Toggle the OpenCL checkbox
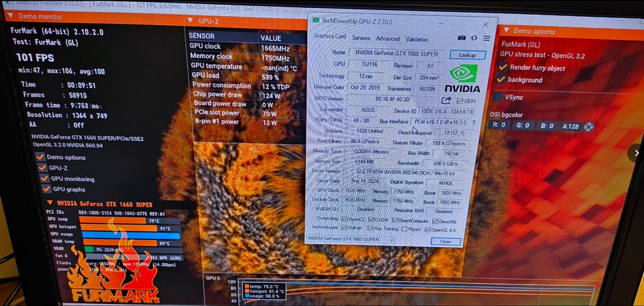Image resolution: width=644 pixels, height=306 pixels. pos(345,219)
